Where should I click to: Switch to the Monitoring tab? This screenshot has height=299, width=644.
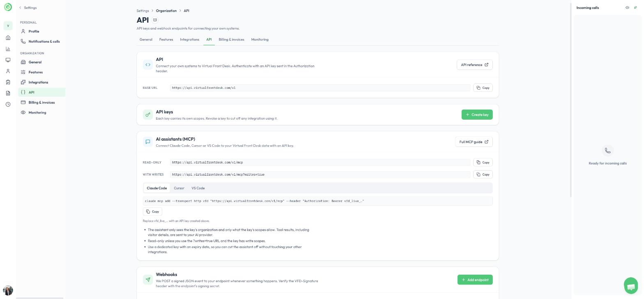[x=260, y=39]
